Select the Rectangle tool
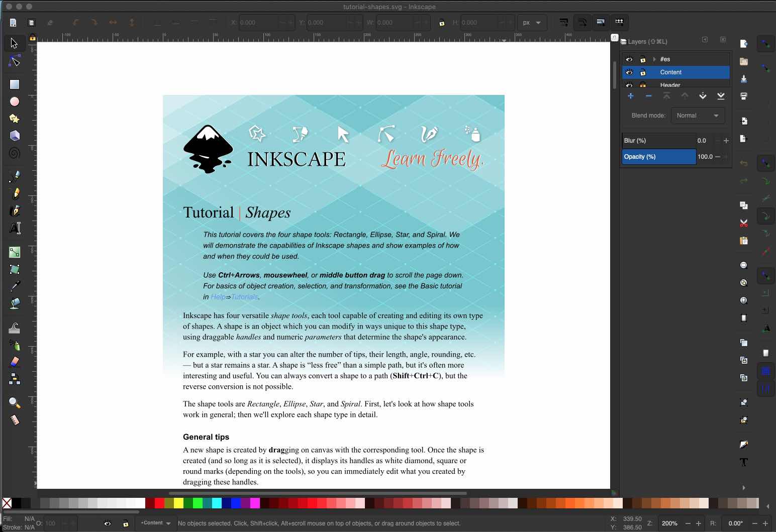This screenshot has height=532, width=776. point(14,84)
